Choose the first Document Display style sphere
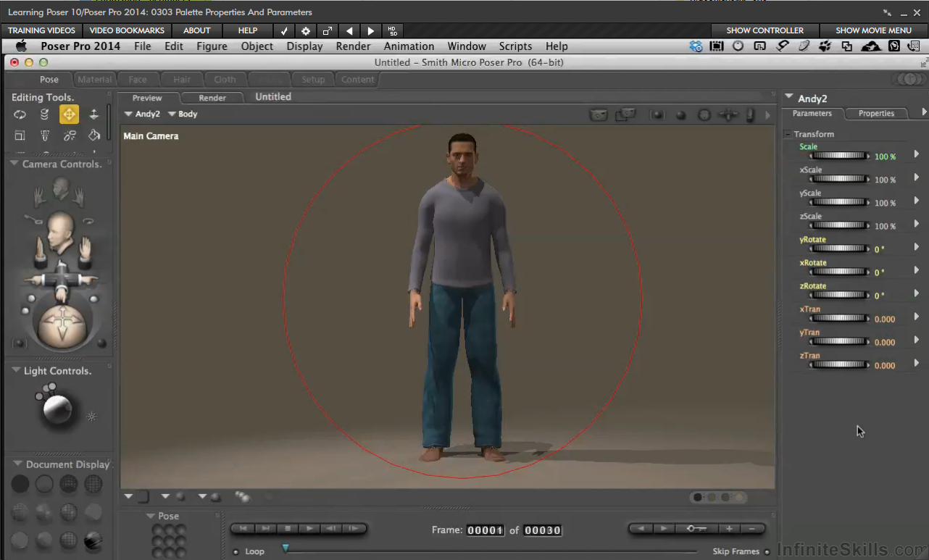 pos(20,483)
